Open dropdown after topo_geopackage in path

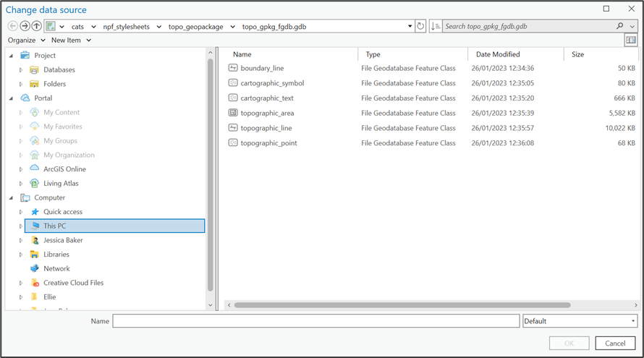point(232,27)
